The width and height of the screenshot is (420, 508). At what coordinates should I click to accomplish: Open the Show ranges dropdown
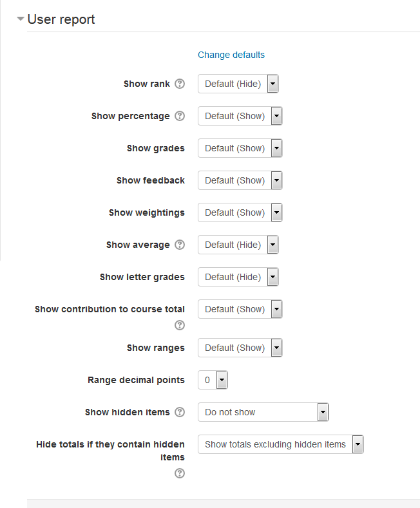[x=240, y=348]
